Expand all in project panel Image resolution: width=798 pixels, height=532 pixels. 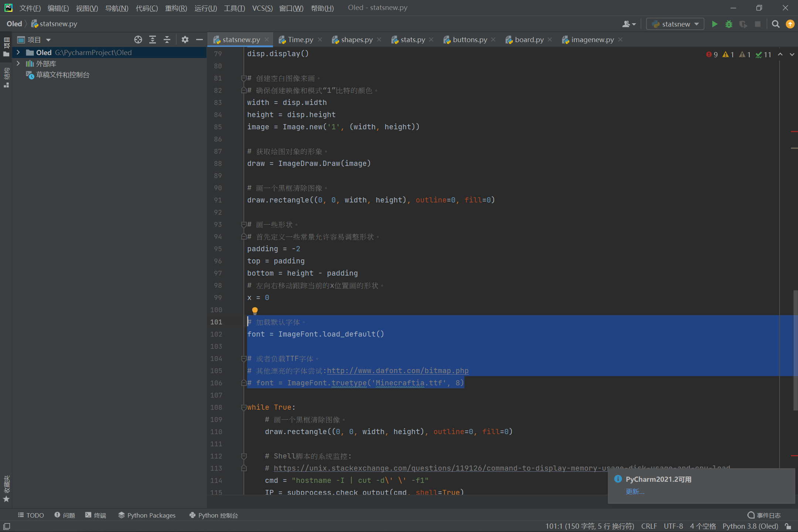[153, 40]
